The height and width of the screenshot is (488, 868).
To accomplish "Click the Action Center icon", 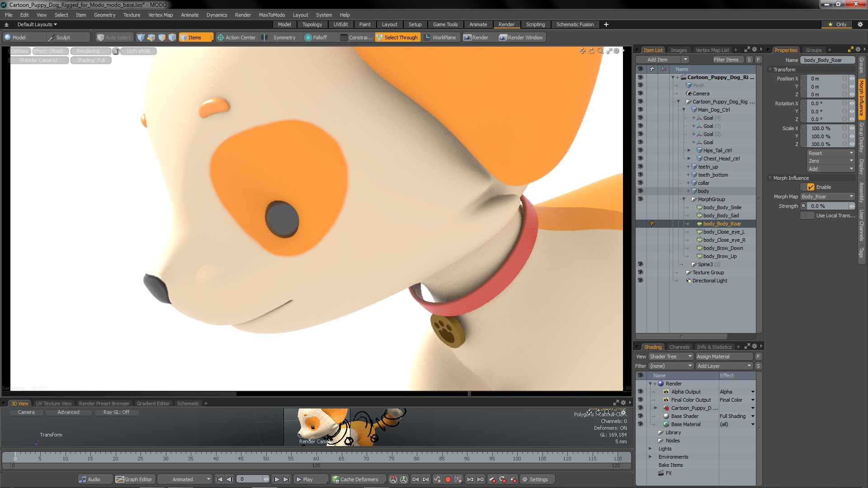I will (221, 38).
